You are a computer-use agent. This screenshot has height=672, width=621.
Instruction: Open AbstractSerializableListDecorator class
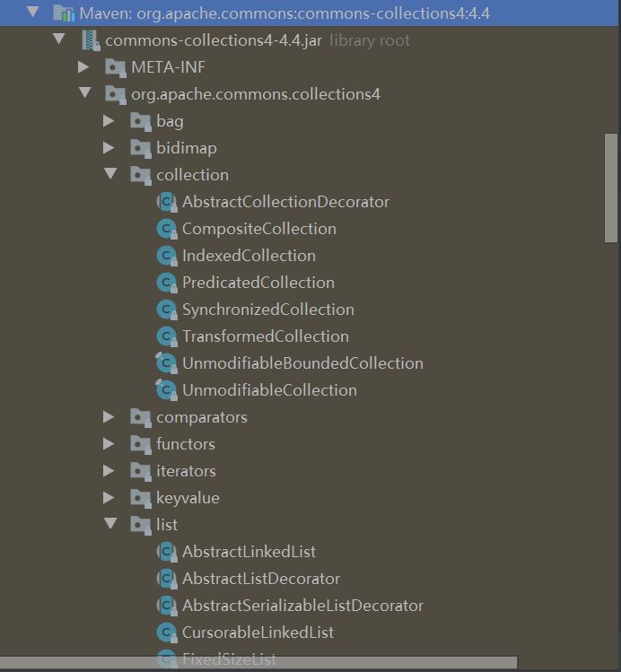302,606
